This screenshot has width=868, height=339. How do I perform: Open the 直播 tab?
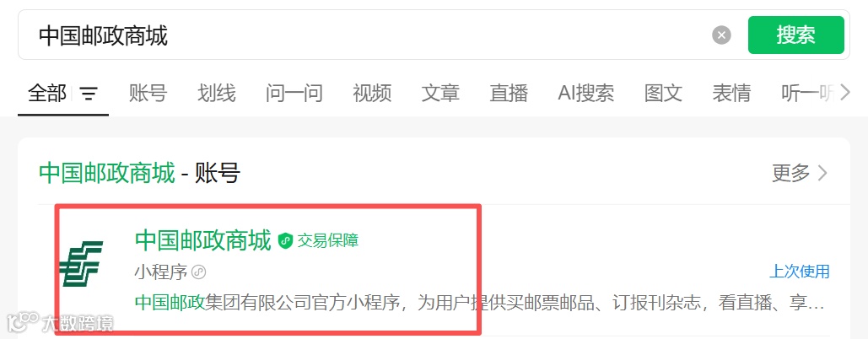[509, 93]
